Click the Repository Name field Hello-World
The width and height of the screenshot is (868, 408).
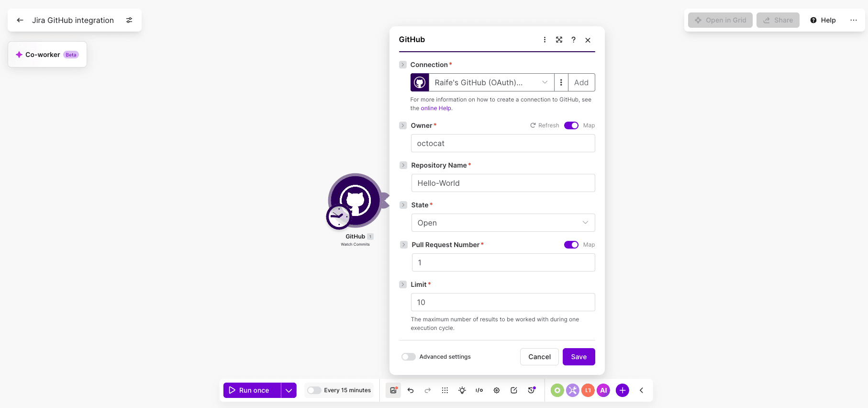click(x=503, y=183)
